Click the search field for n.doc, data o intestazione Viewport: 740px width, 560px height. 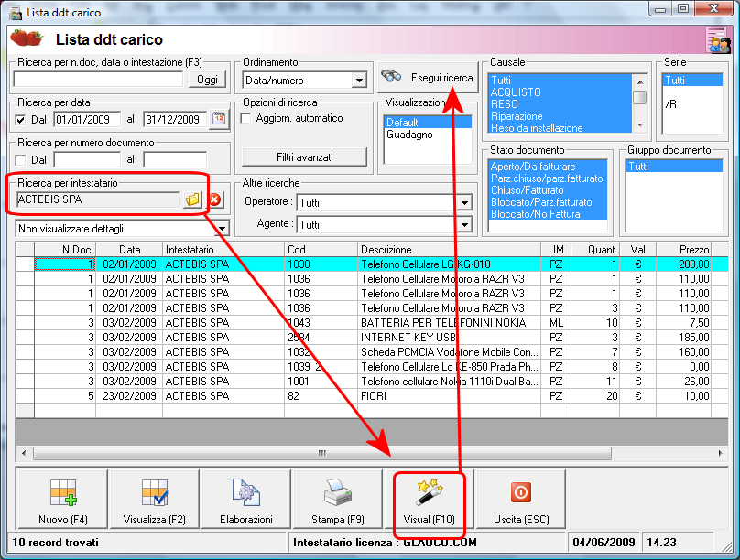98,80
